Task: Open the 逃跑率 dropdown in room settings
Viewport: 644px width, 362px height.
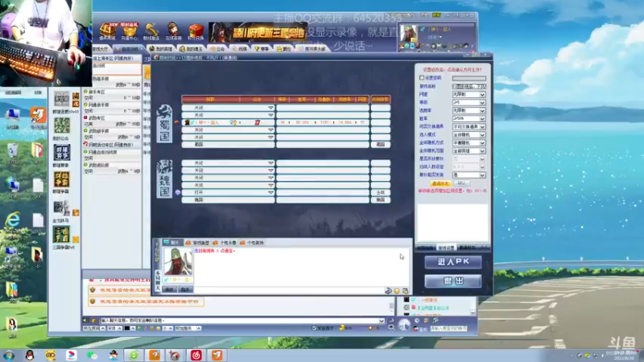Action: click(x=469, y=110)
